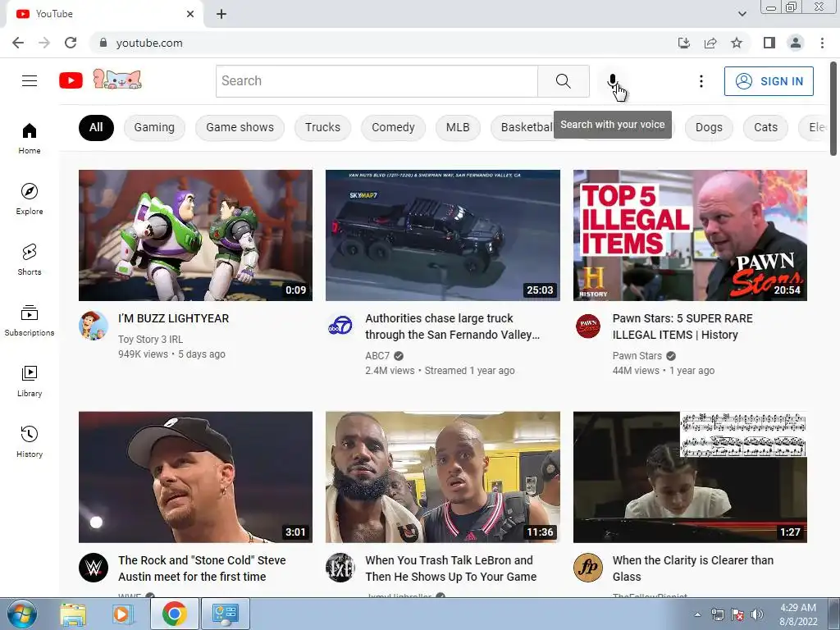Viewport: 840px width, 630px height.
Task: Click the page vertical scrollbar
Action: pos(833,109)
